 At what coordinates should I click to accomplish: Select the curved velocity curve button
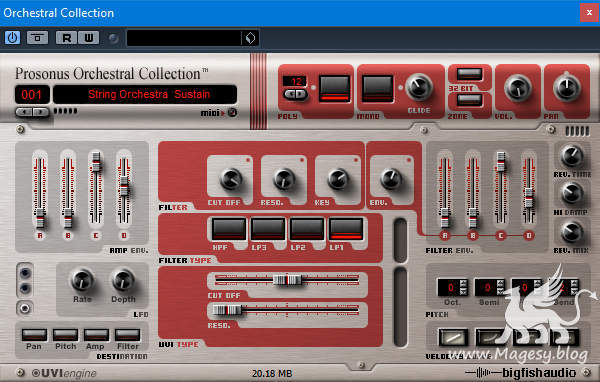click(491, 338)
